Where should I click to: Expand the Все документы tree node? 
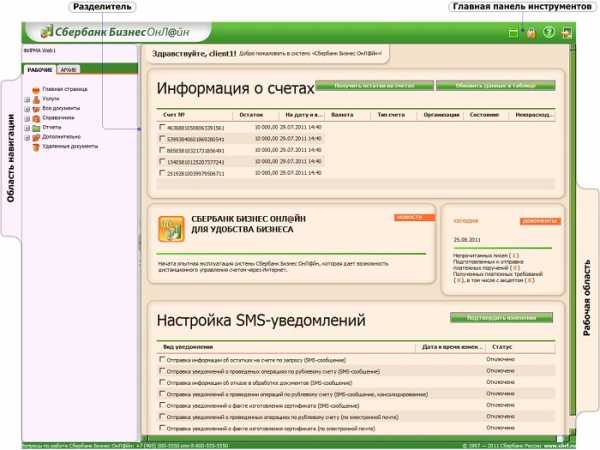tap(27, 108)
